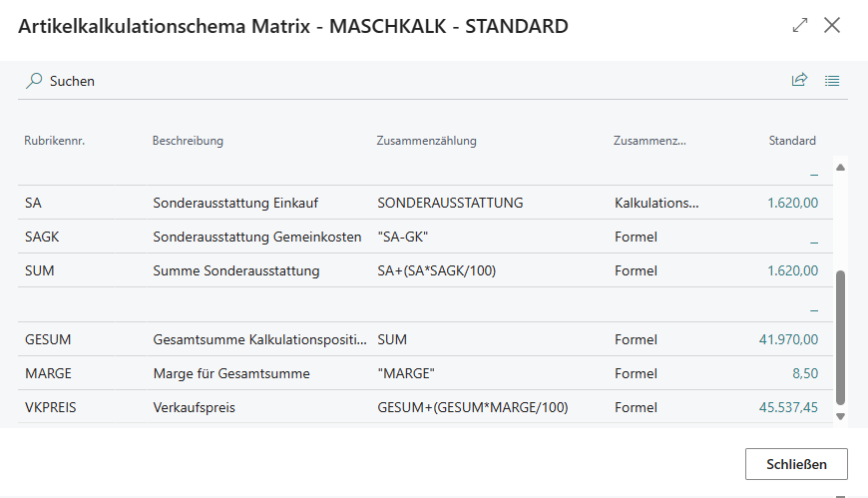Select the SA Sonderausstattung Einkauf row
The image size is (868, 498).
[425, 203]
